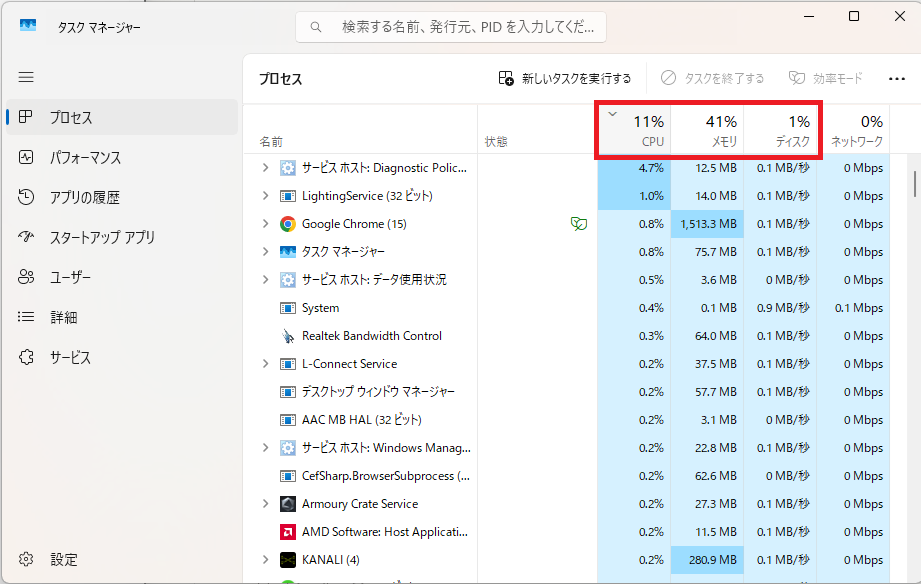
Task: Sort by the 状態 column header
Action: tap(537, 130)
